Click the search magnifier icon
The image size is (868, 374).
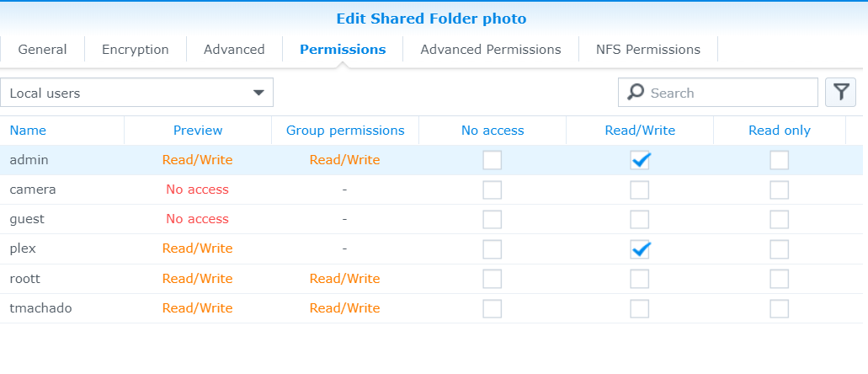coord(636,93)
